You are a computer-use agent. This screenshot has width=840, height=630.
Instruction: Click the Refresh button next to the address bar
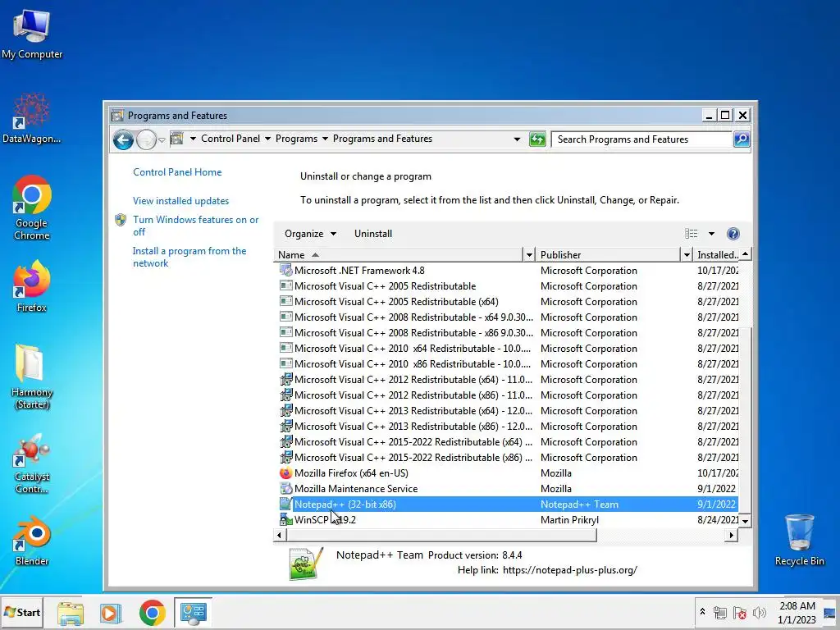pos(537,139)
